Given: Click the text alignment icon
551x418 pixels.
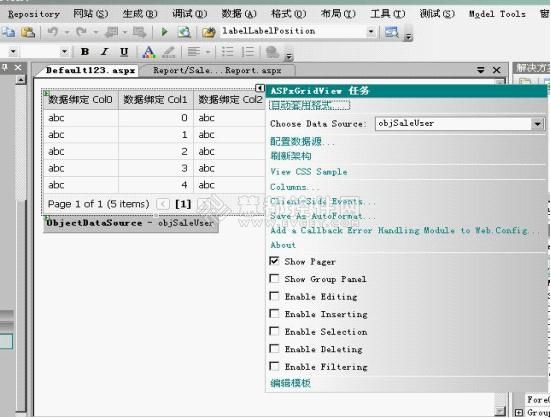Looking at the screenshot, I should pyautogui.click(x=194, y=52).
